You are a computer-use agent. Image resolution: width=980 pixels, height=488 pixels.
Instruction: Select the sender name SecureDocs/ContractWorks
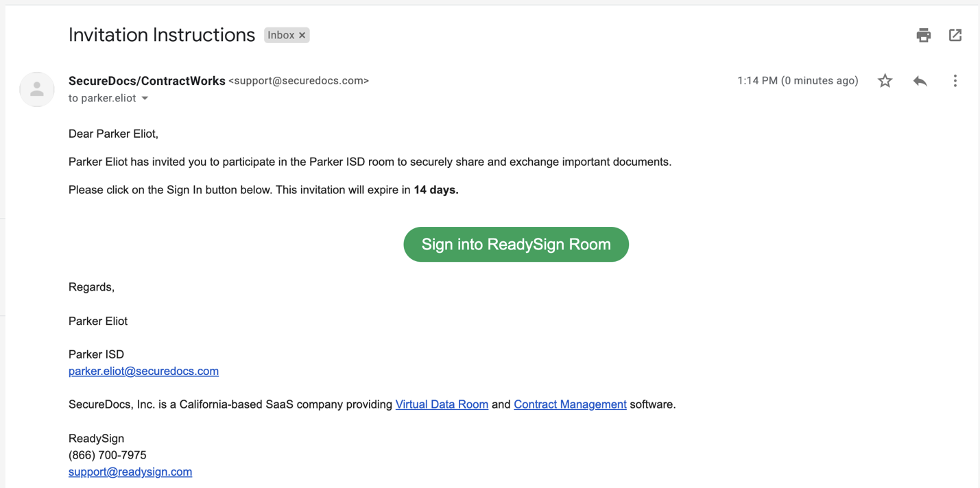[x=147, y=81]
